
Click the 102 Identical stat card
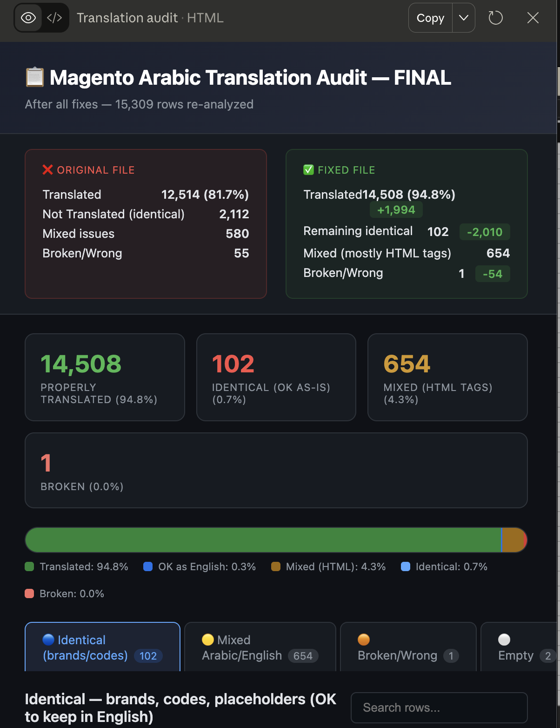point(276,377)
